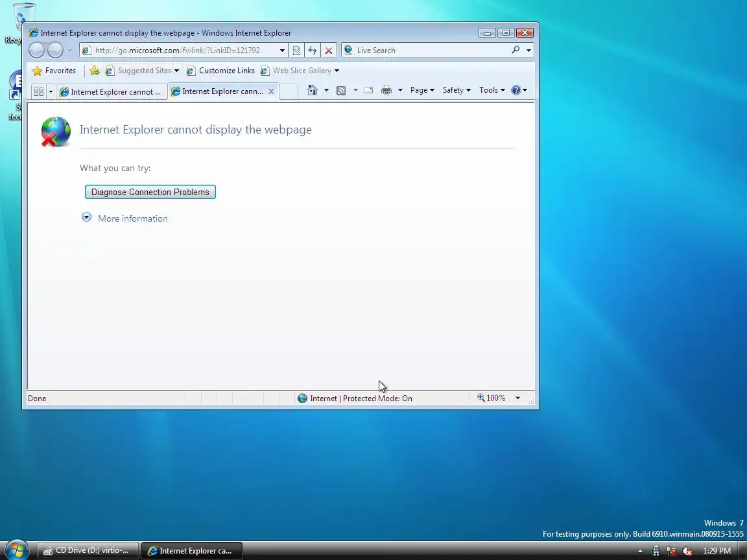The width and height of the screenshot is (747, 560).
Task: Toggle Compatibility View broken-page icon
Action: [296, 50]
